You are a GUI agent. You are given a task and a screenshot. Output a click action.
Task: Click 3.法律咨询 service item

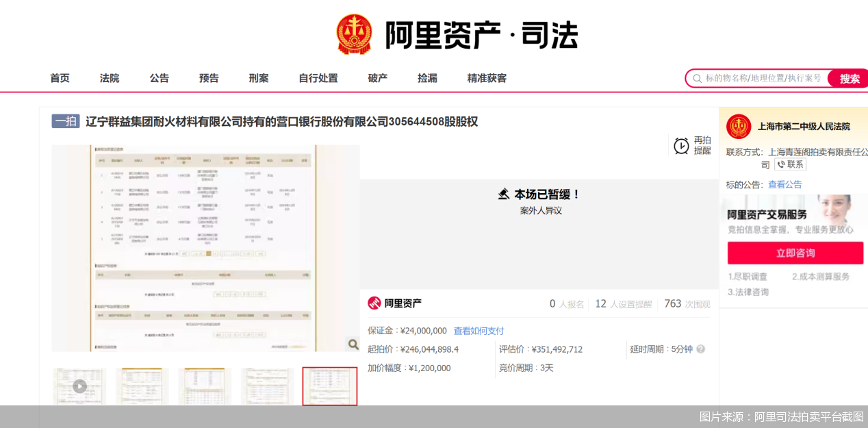(748, 292)
